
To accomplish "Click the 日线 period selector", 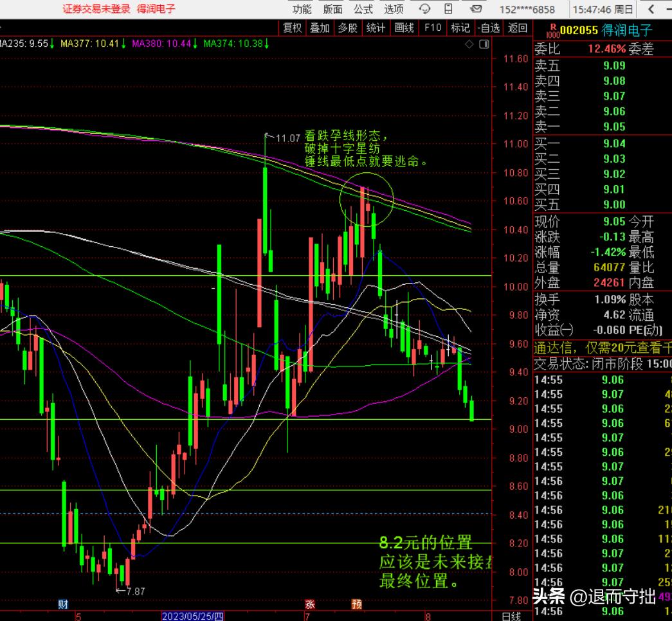I will 511,616.
